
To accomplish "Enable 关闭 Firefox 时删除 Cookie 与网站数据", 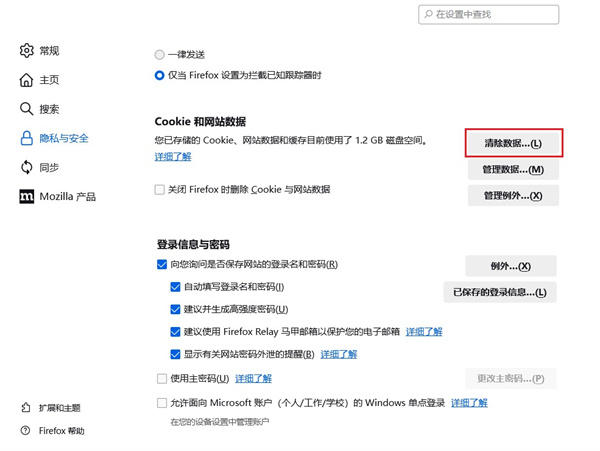I will coord(159,189).
